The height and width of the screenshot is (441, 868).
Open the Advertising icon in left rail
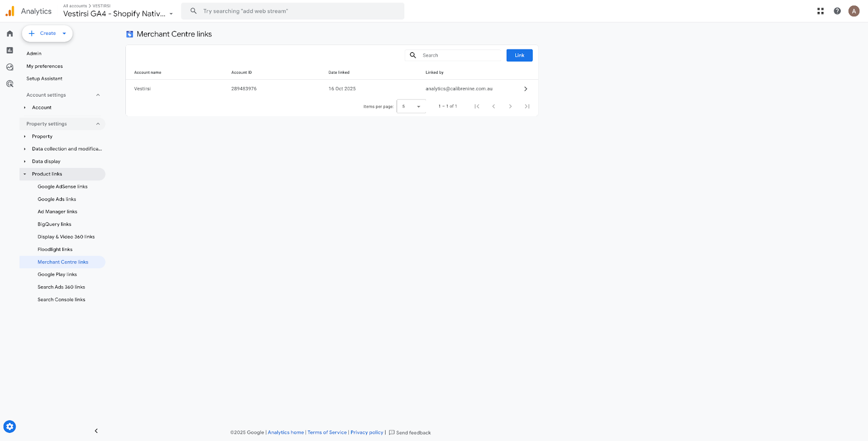(x=10, y=84)
